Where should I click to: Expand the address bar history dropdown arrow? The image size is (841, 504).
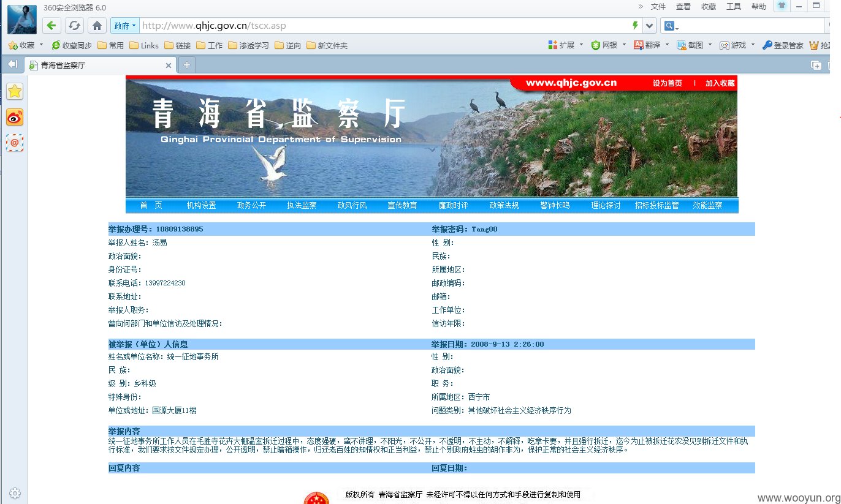pos(650,26)
